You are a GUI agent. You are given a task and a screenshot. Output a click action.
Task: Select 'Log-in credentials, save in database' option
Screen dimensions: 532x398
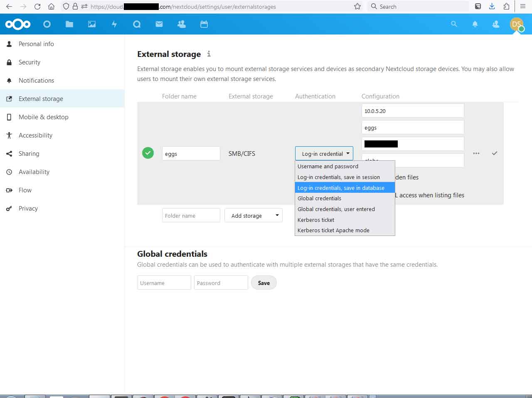pyautogui.click(x=341, y=188)
